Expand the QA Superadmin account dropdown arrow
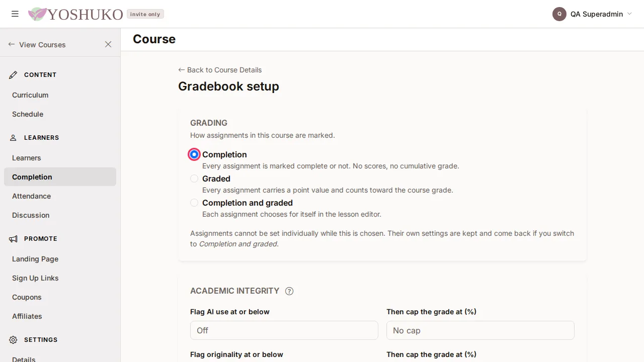This screenshot has height=362, width=644. tap(629, 14)
